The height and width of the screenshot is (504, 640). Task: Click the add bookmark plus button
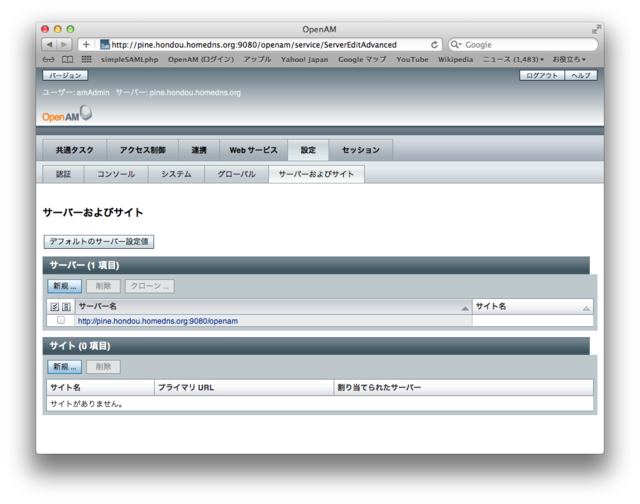(x=86, y=45)
